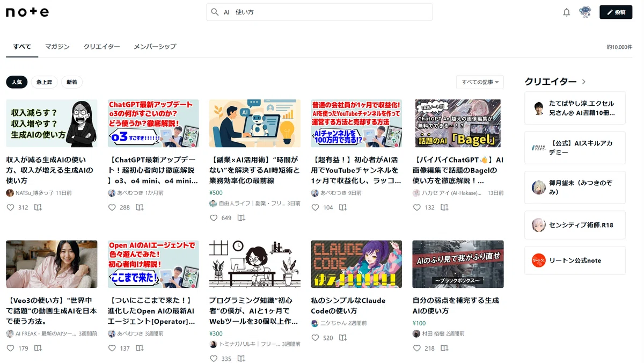
Task: Focus the search field with 'AI 使い方'
Action: pyautogui.click(x=319, y=12)
